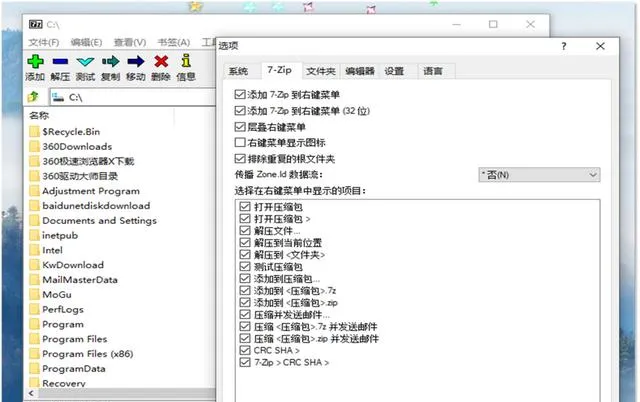Screen dimensions: 640x402
Task: Close the 选项 options dialog
Action: [x=600, y=46]
